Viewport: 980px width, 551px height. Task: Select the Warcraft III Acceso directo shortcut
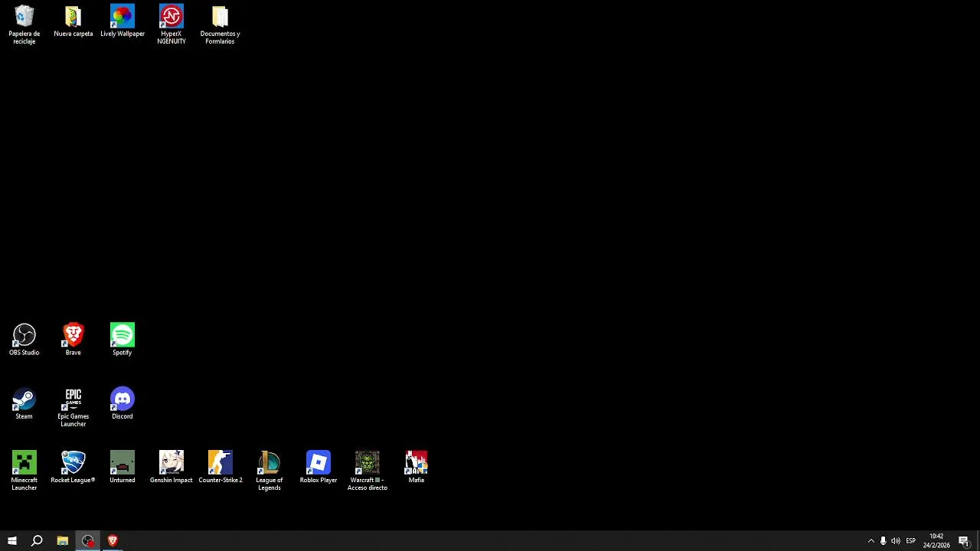367,471
